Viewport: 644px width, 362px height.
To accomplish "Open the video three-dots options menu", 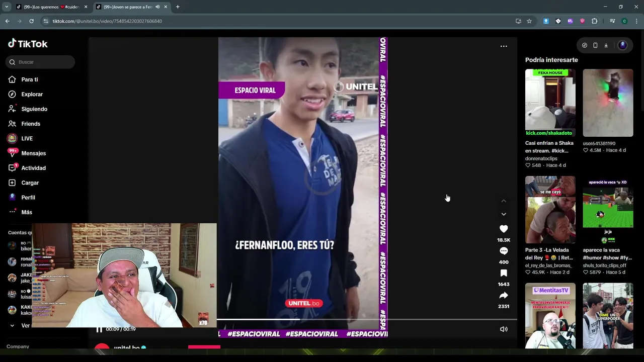I will 504,46.
